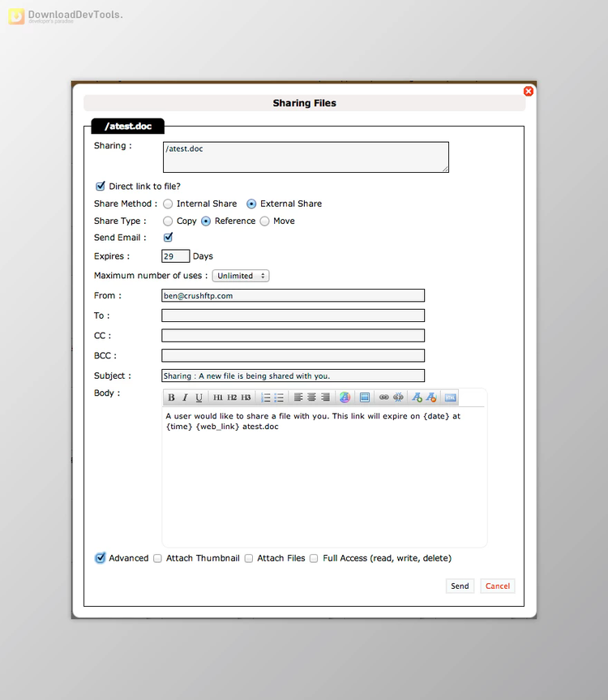The height and width of the screenshot is (700, 608).
Task: Enable Full Access checkbox
Action: (314, 559)
